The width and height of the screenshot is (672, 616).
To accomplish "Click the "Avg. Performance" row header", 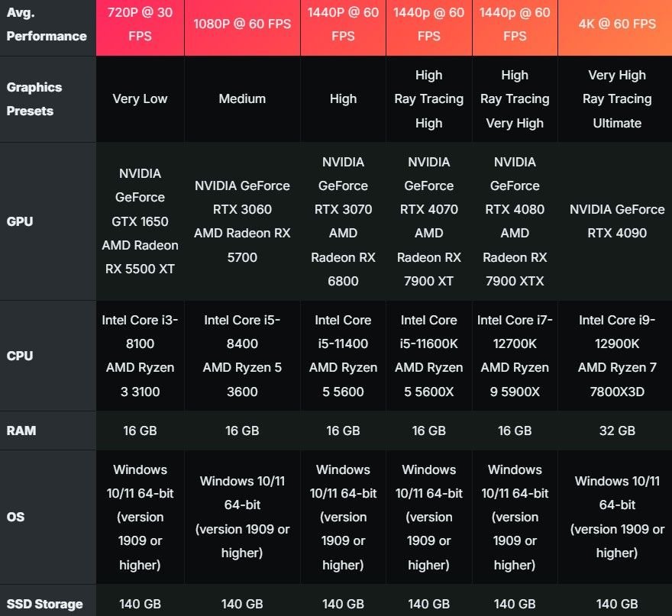I will (47, 27).
